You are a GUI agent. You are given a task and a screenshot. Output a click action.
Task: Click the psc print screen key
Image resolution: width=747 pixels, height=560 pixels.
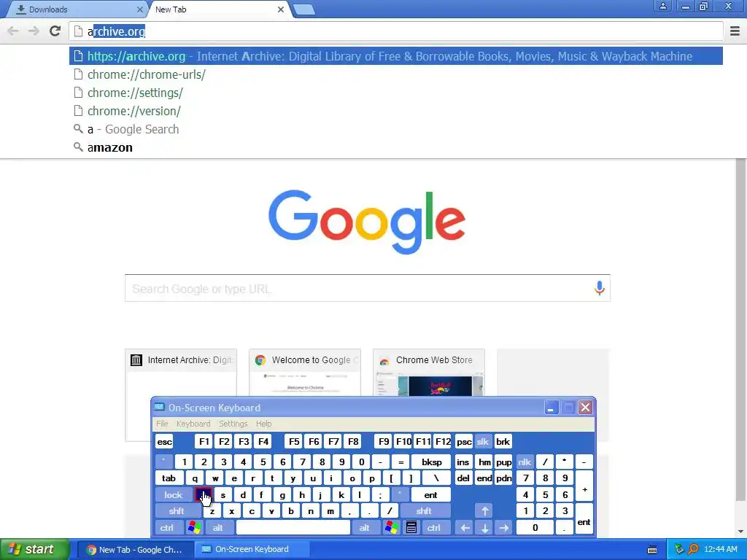click(464, 441)
